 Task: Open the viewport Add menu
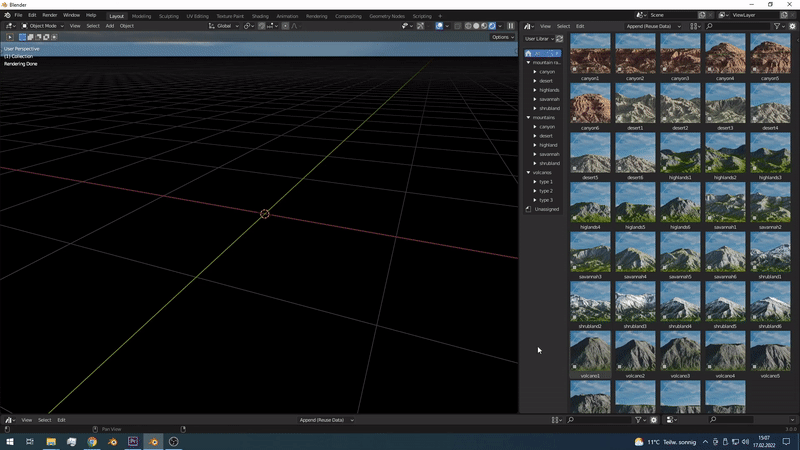(110, 26)
